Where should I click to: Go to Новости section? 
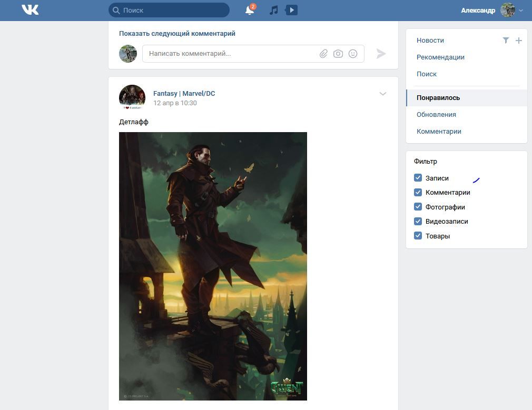(430, 41)
